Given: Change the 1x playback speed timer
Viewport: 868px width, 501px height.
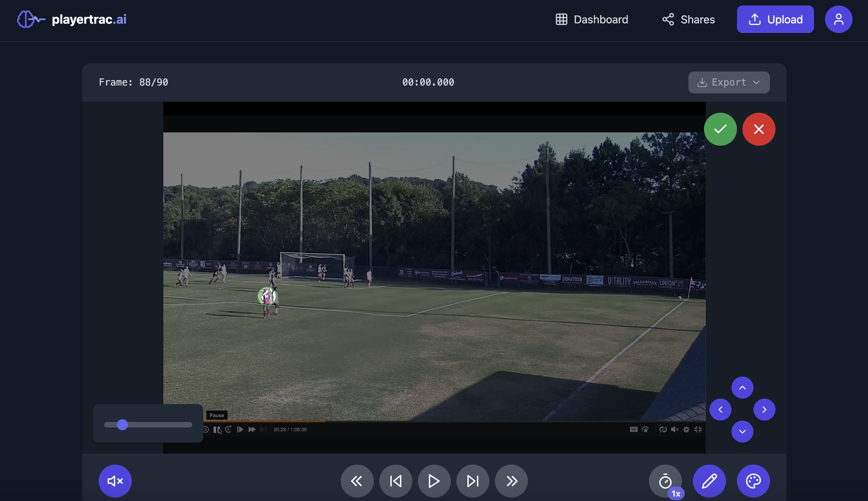Looking at the screenshot, I should click(x=665, y=481).
